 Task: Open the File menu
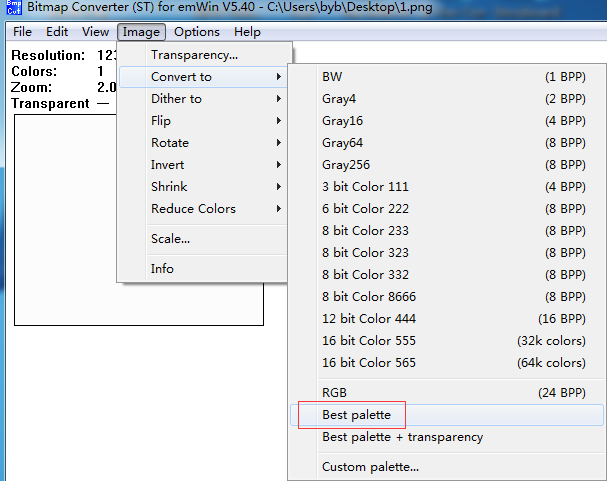pos(22,32)
